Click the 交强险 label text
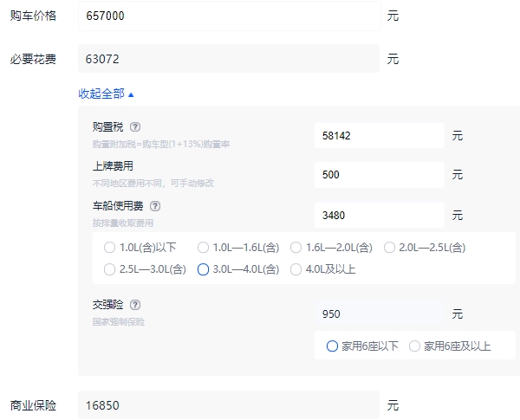Viewport: 520px width, 420px height. [108, 305]
